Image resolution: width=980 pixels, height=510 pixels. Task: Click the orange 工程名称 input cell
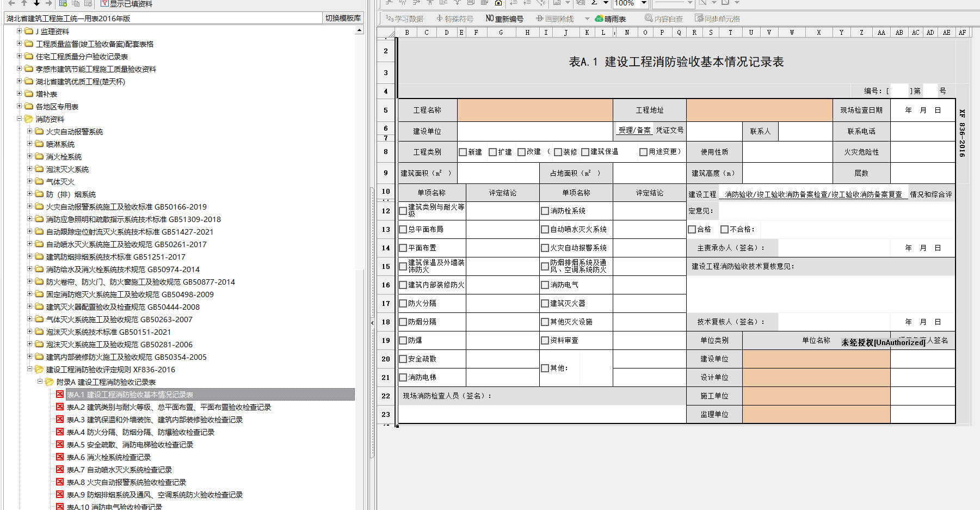tap(535, 110)
